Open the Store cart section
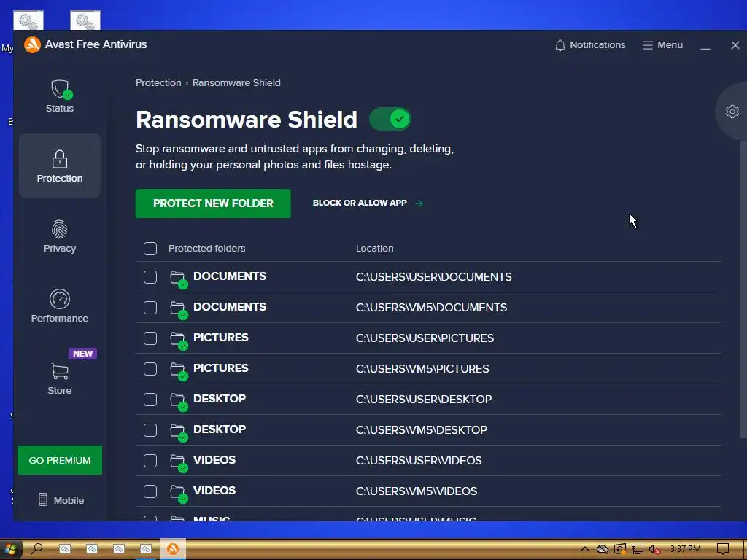 click(x=60, y=378)
